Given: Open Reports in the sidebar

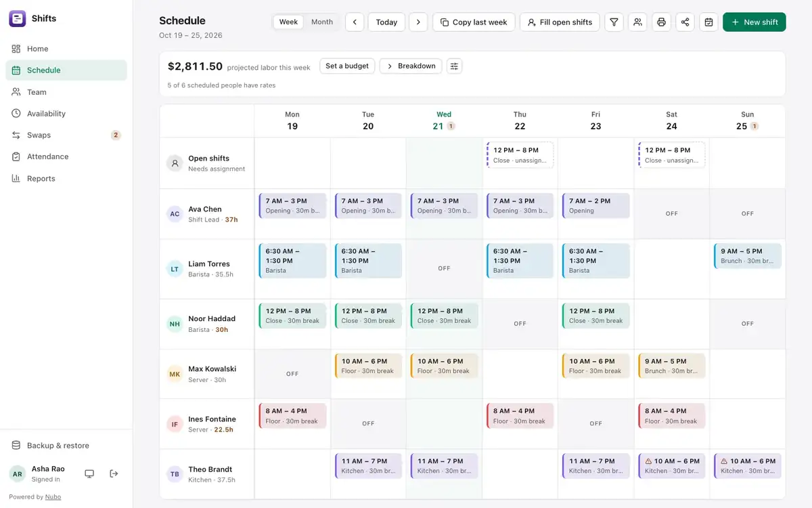Looking at the screenshot, I should click(x=66, y=179).
